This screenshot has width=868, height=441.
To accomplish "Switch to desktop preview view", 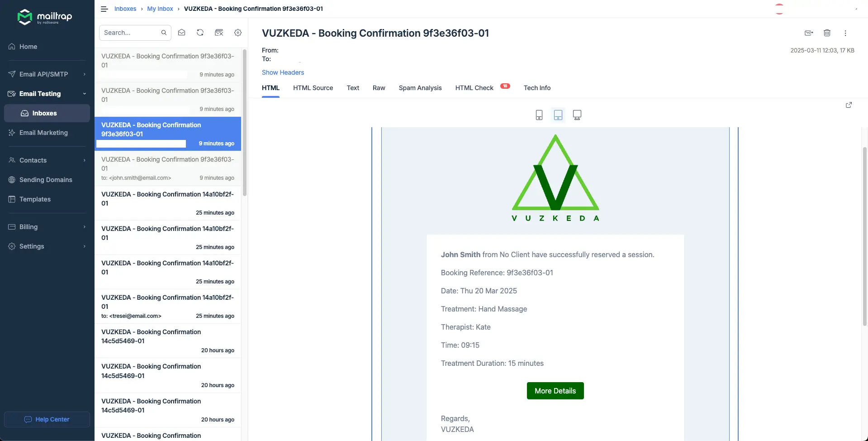I will [x=577, y=115].
